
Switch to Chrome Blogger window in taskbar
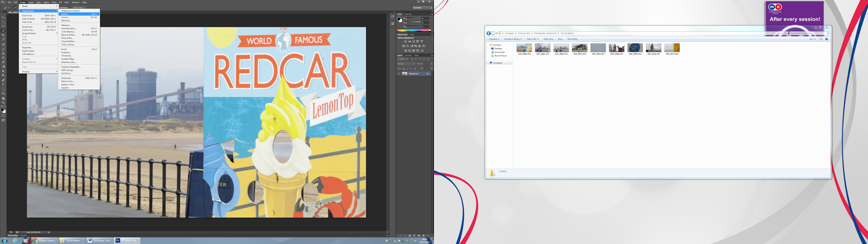pos(43,241)
